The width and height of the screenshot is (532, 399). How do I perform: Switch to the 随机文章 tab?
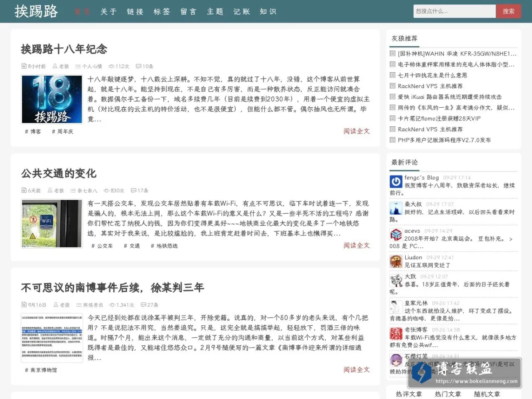[x=487, y=394]
